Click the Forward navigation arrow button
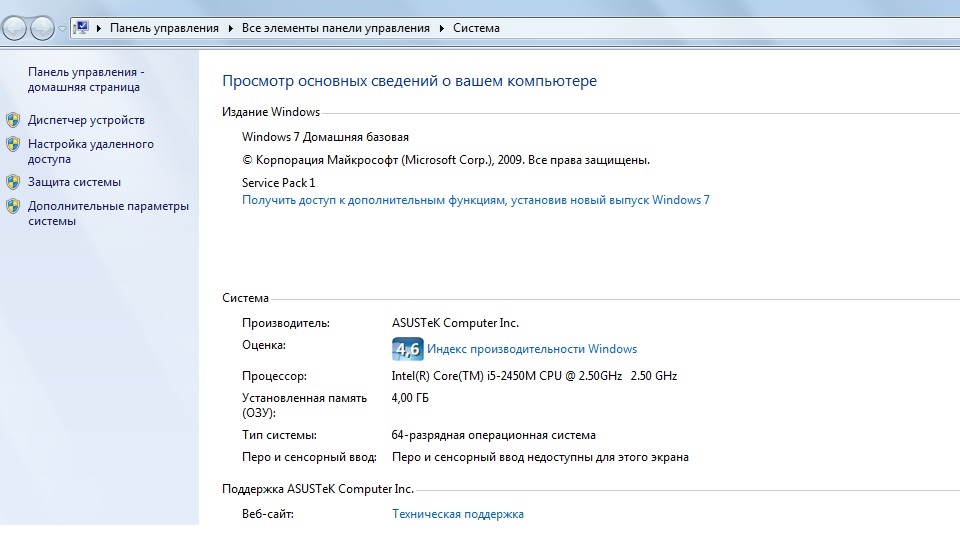Image resolution: width=960 pixels, height=540 pixels. click(42, 28)
